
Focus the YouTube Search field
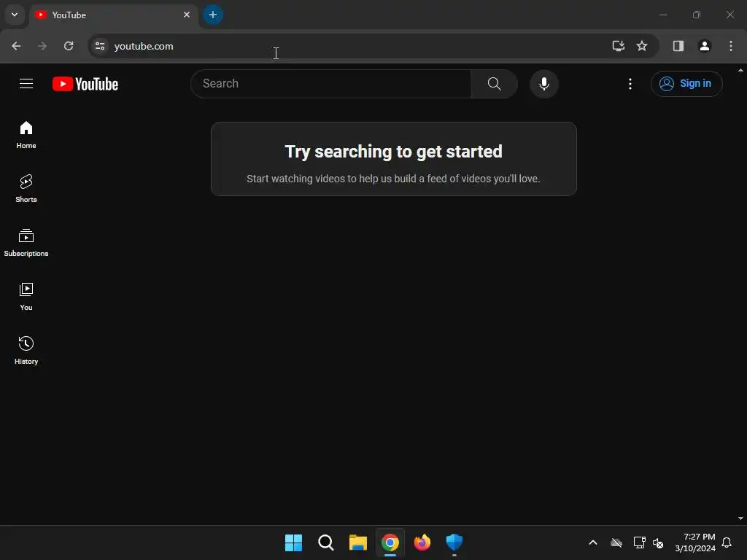pyautogui.click(x=331, y=84)
